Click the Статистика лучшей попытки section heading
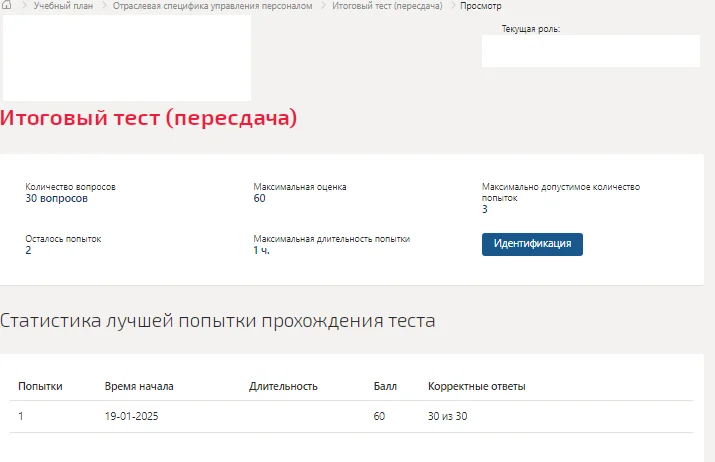Image resolution: width=715 pixels, height=462 pixels. click(x=218, y=321)
